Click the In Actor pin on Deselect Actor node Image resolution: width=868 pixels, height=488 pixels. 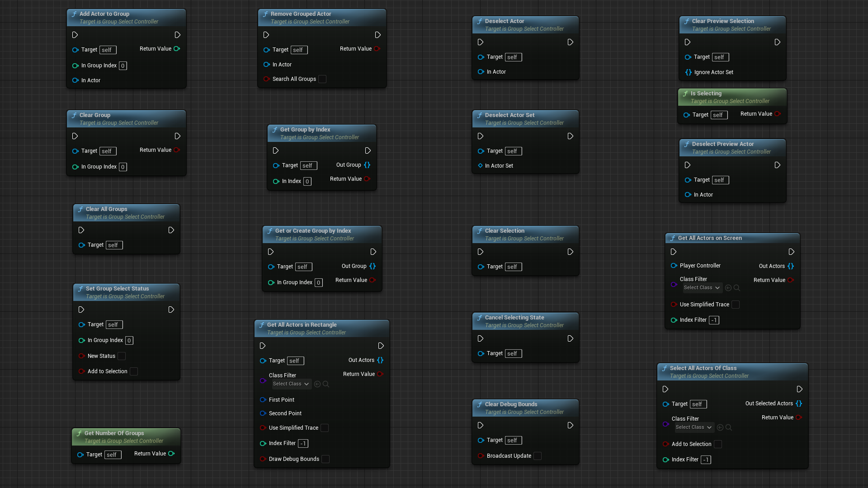(x=480, y=71)
